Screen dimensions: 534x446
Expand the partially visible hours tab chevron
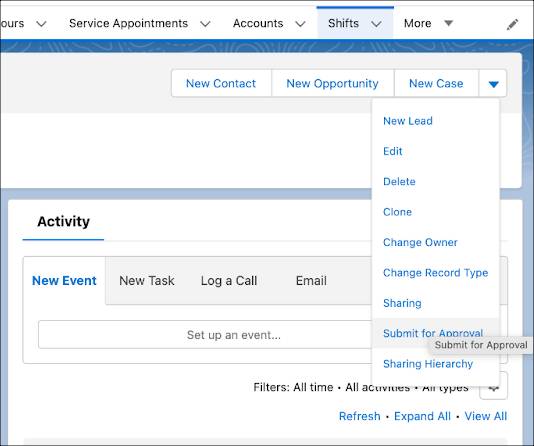pyautogui.click(x=41, y=24)
